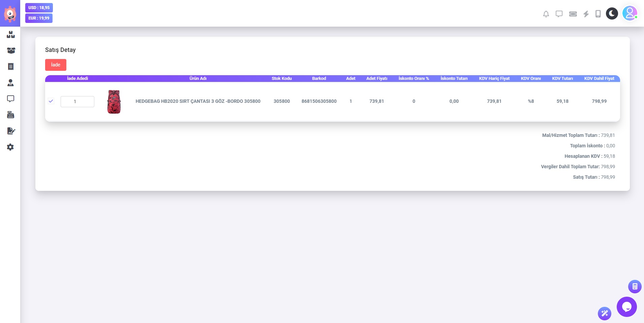Open the settings gear in the sidebar

click(x=11, y=147)
